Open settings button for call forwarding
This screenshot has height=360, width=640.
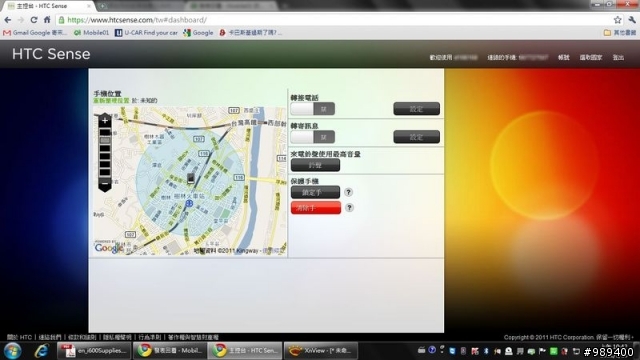(416, 109)
